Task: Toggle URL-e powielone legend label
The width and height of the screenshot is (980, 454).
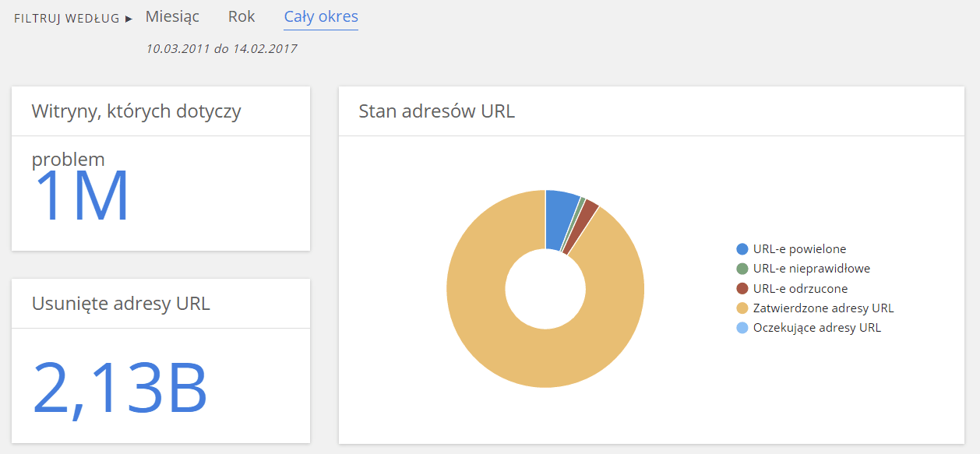Action: pyautogui.click(x=800, y=249)
